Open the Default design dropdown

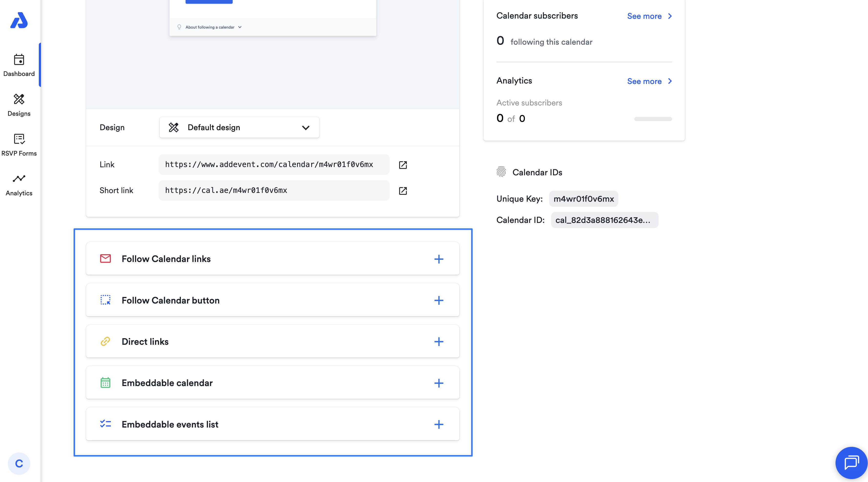pyautogui.click(x=239, y=127)
